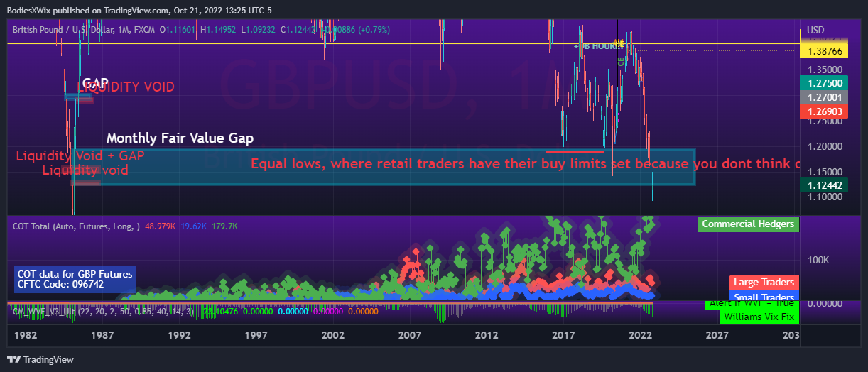This screenshot has width=868, height=372.
Task: Click the 2017 label on time axis
Action: pyautogui.click(x=563, y=334)
